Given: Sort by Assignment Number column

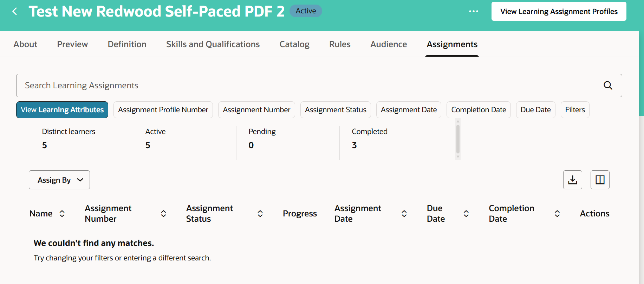Looking at the screenshot, I should 163,214.
